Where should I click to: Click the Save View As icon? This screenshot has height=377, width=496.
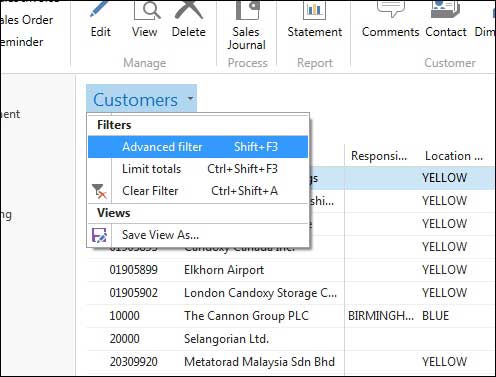pyautogui.click(x=99, y=235)
